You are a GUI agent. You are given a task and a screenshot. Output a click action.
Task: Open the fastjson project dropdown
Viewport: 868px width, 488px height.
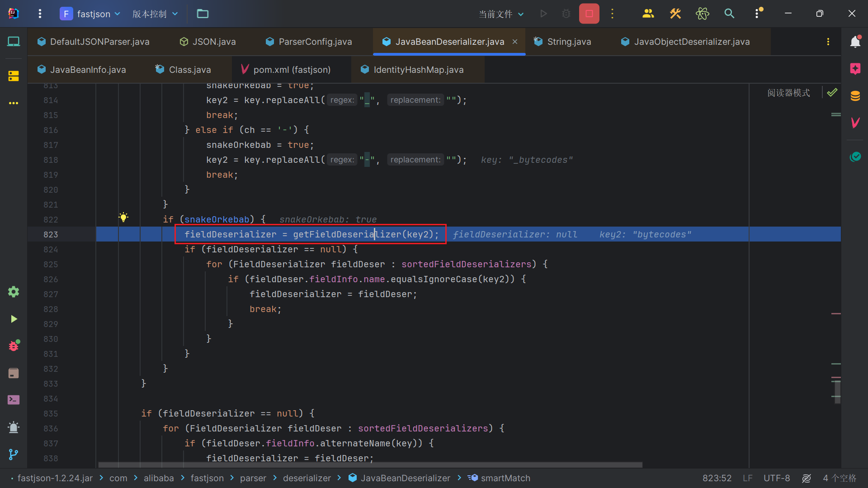[90, 14]
